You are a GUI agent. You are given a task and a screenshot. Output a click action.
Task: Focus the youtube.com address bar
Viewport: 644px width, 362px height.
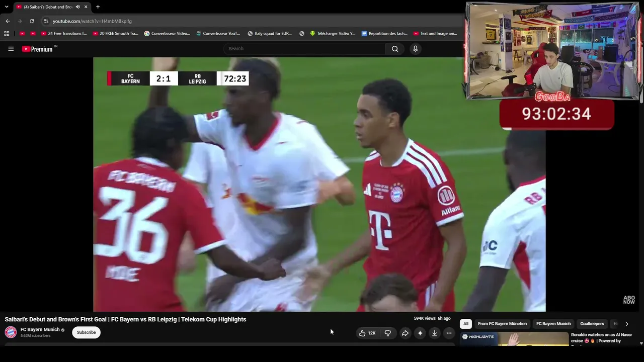[x=252, y=21]
